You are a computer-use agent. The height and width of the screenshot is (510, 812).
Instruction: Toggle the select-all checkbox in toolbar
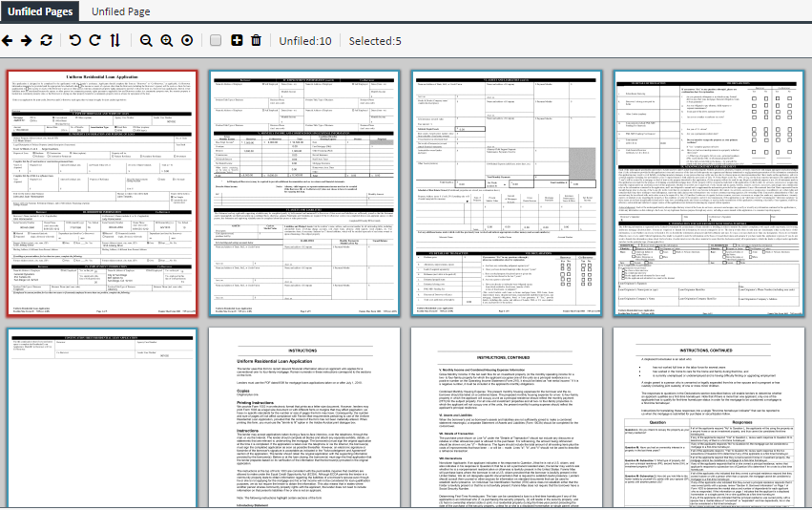point(216,41)
